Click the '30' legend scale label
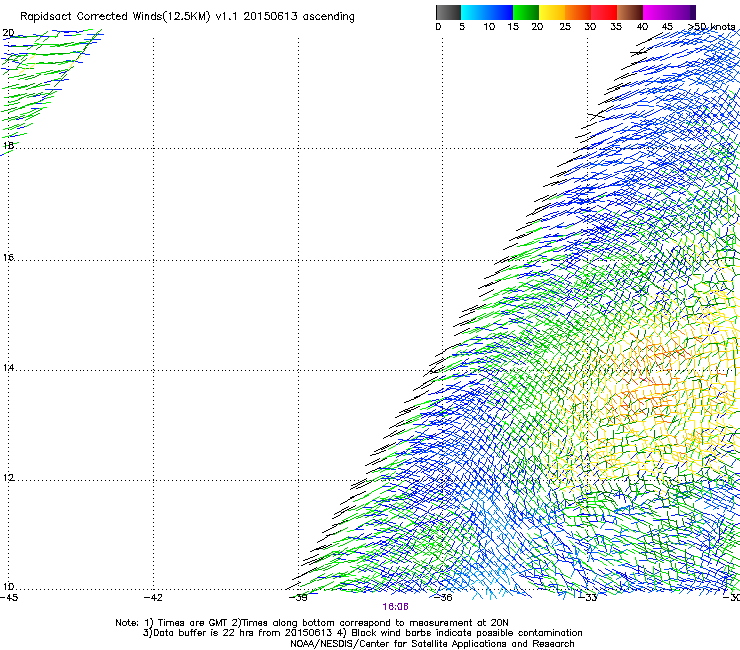Image resolution: width=740 pixels, height=650 pixels. coord(590,27)
